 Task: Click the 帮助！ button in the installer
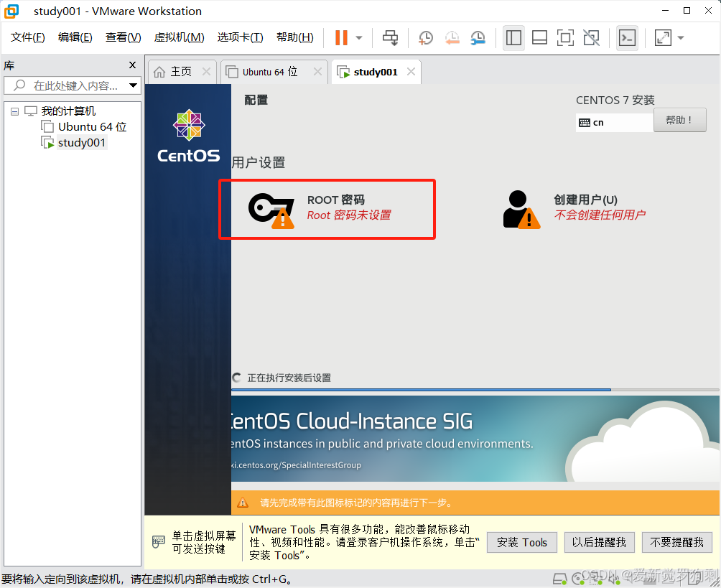(679, 121)
